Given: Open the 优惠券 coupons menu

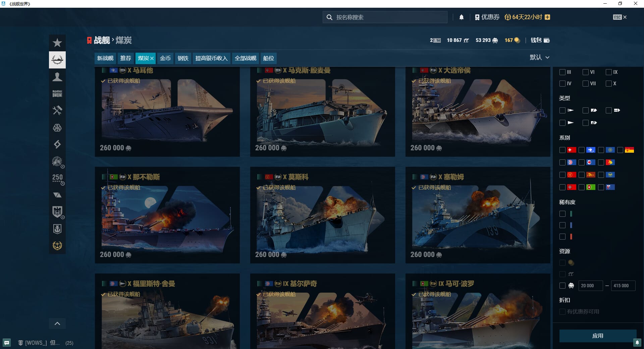Looking at the screenshot, I should [x=487, y=17].
